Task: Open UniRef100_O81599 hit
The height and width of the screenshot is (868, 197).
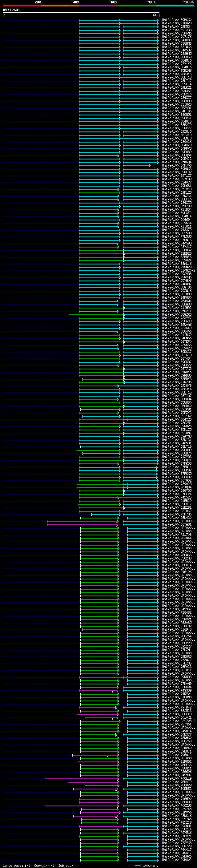Action: click(177, 233)
